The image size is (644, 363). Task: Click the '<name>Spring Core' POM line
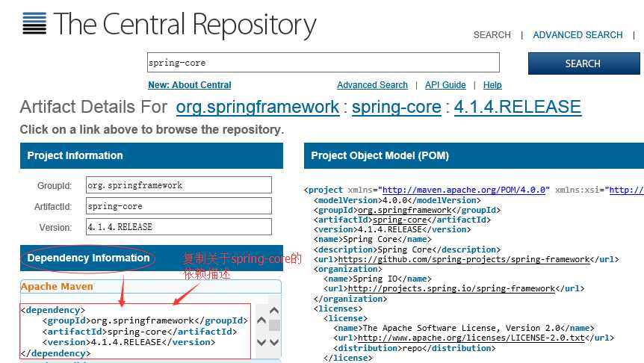point(373,240)
